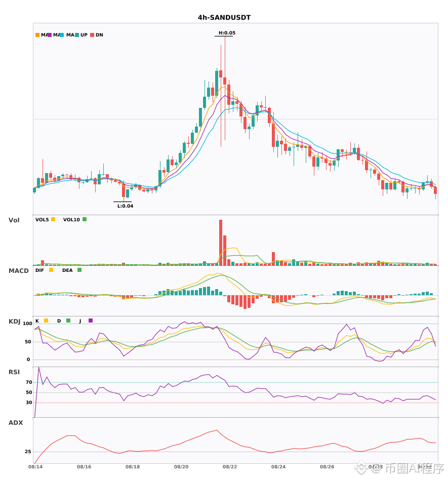This screenshot has width=448, height=481.
Task: Click the KDJ 100 level tick
Action: (28, 324)
